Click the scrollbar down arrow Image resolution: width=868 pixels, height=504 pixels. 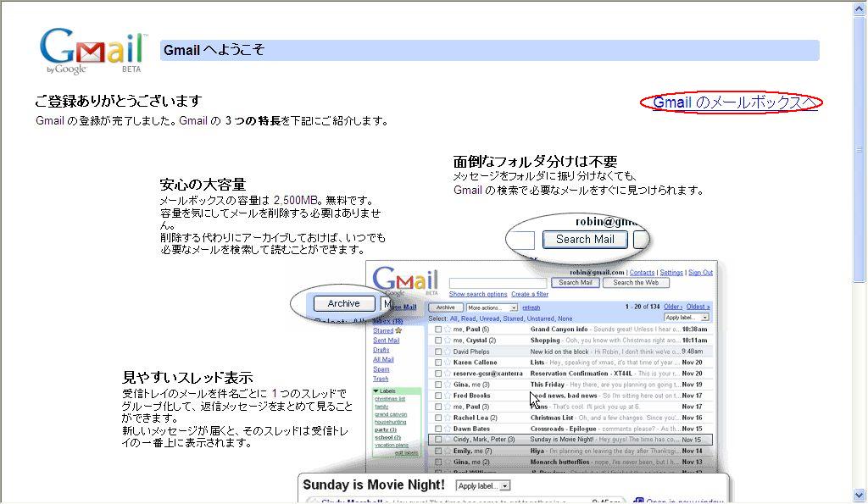(x=860, y=496)
